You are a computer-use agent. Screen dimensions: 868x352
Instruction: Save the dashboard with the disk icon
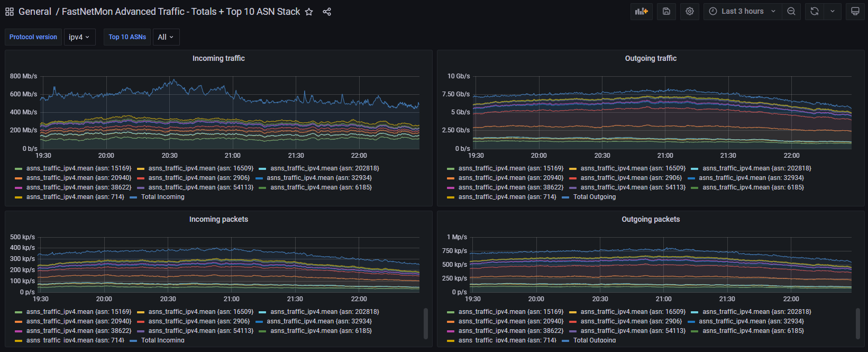click(x=666, y=11)
